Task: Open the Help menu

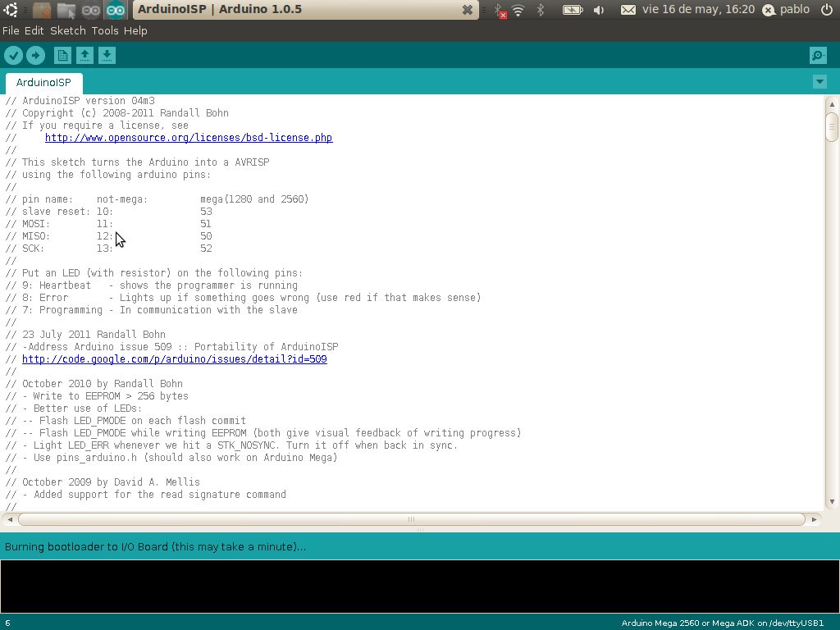Action: tap(135, 30)
